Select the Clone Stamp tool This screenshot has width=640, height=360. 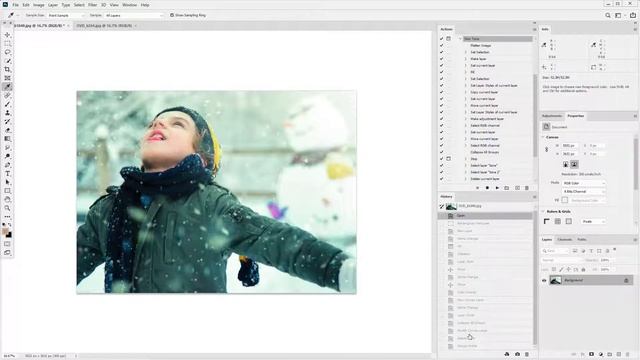point(7,113)
